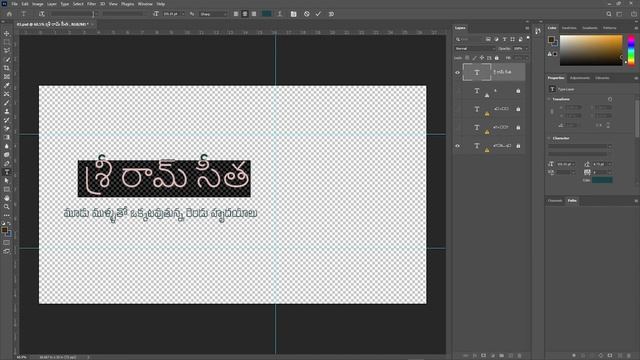Switch to the Libraries tab

tap(602, 78)
